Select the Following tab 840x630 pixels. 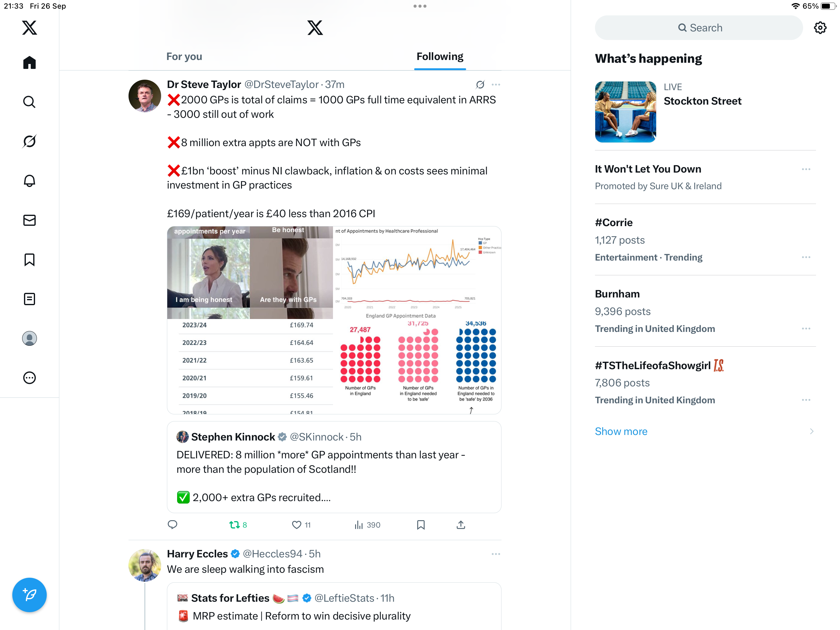pos(440,57)
